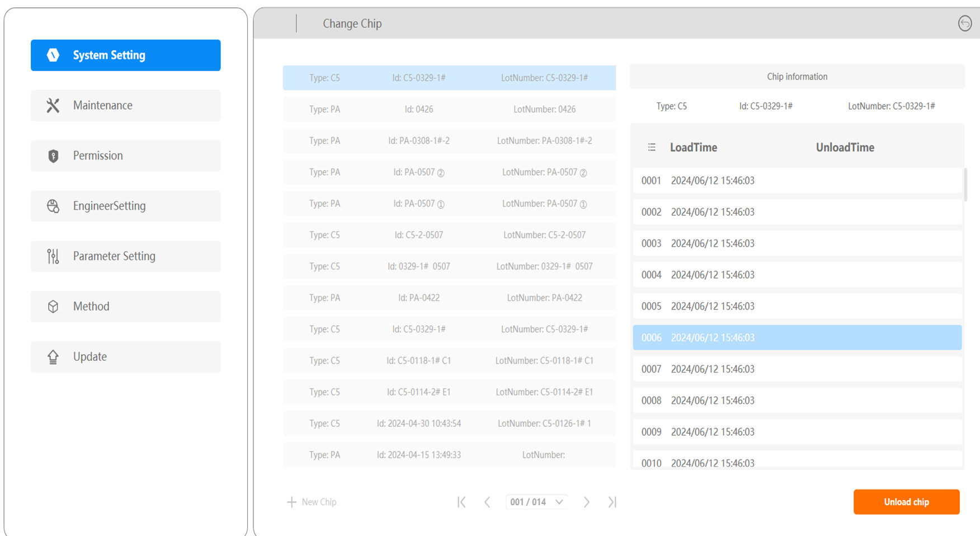The image size is (980, 536).
Task: Open the page selector 001 / 014 dropdown
Action: pos(536,502)
